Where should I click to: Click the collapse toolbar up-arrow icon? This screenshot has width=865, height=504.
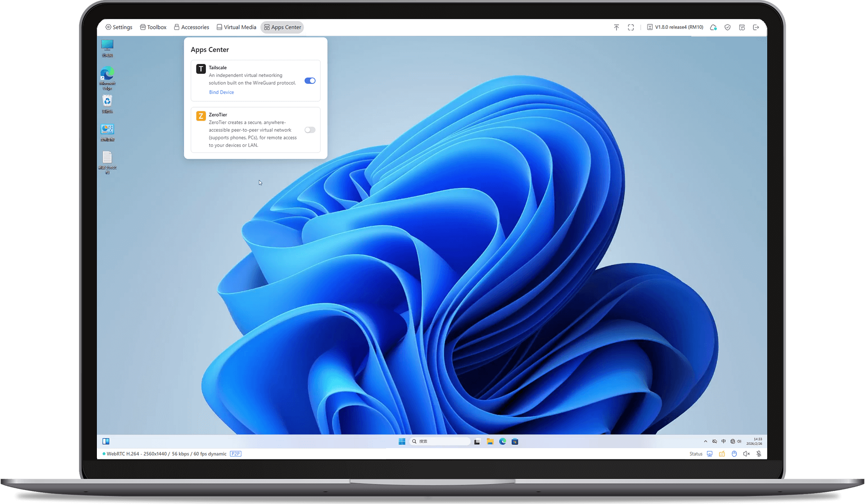616,27
